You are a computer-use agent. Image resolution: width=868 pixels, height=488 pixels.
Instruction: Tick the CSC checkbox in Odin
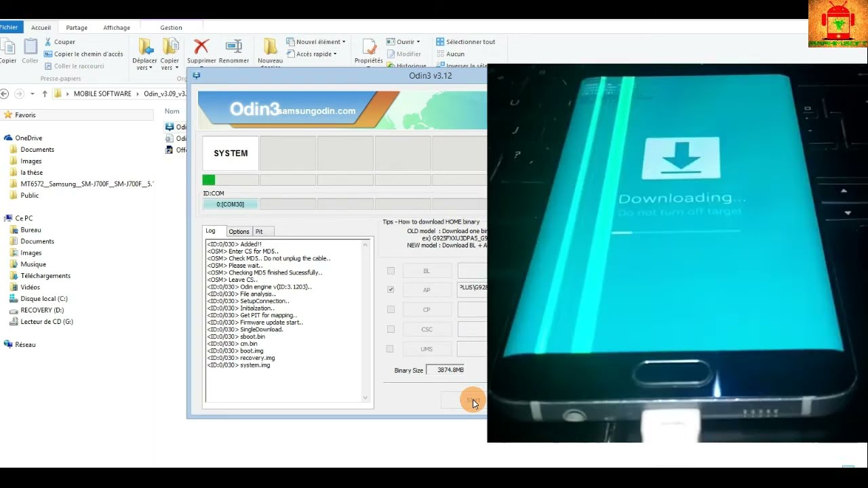390,329
